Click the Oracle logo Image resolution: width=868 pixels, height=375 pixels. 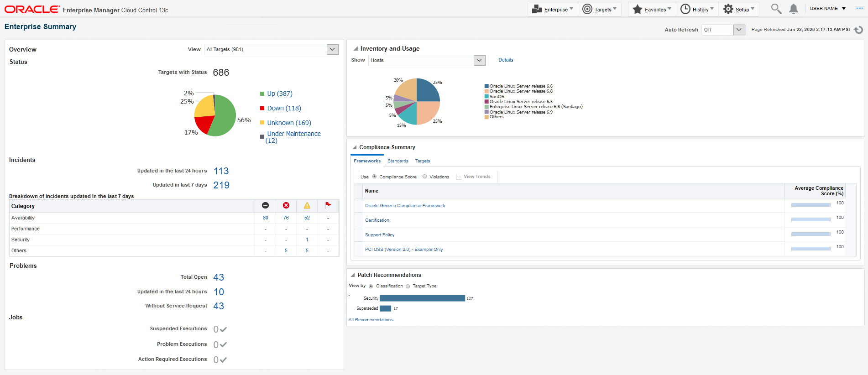click(x=32, y=9)
